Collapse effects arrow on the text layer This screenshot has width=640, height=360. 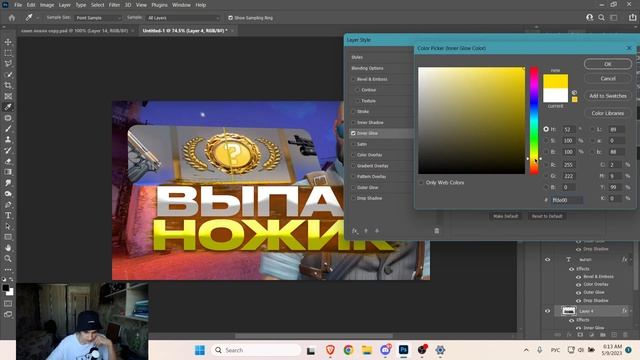tap(631, 260)
